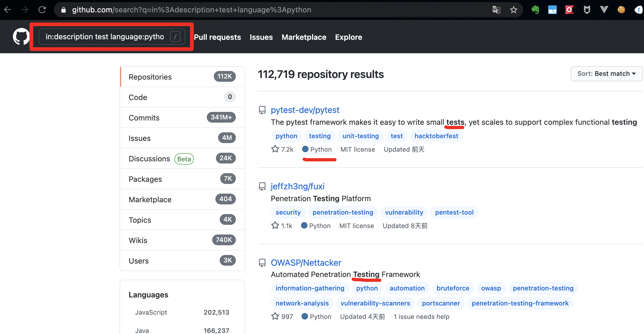Open the Sort: Best match dropdown
This screenshot has width=644, height=334.
click(x=606, y=74)
